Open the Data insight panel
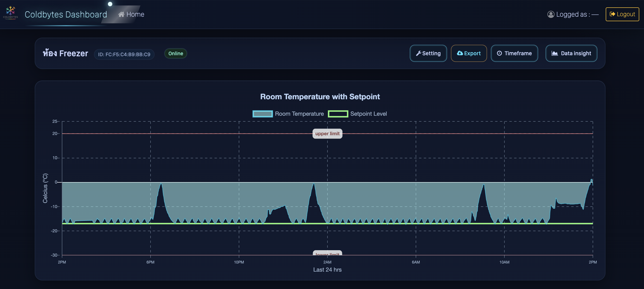This screenshot has height=289, width=644. pos(572,53)
